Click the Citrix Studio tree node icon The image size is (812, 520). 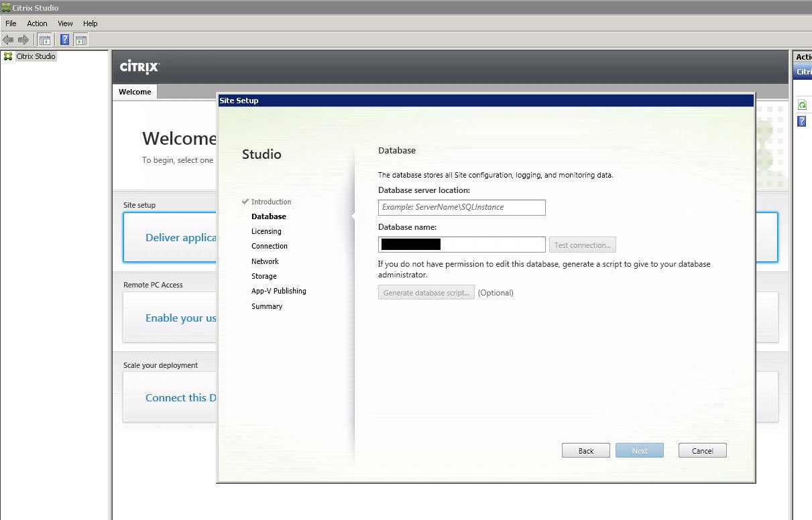point(8,56)
